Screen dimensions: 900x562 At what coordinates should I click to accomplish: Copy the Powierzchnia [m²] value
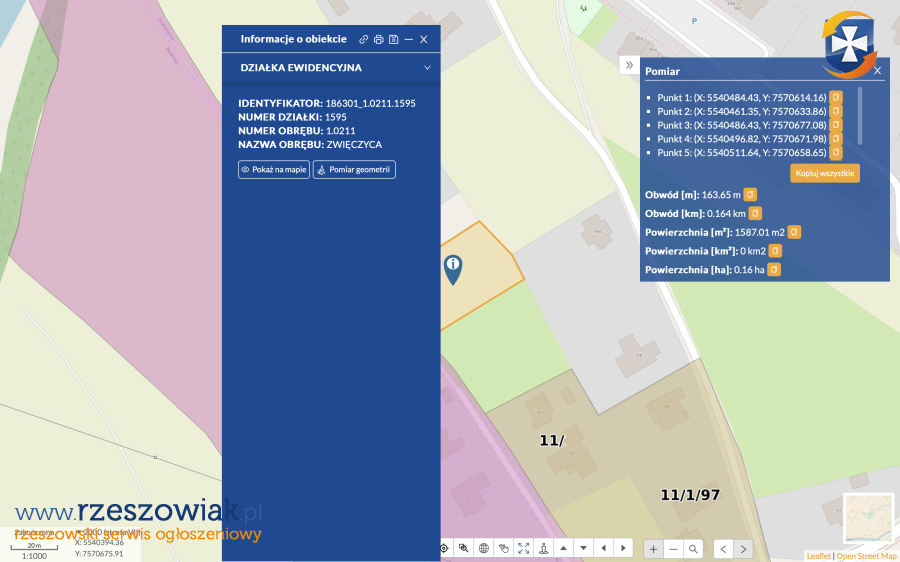[x=792, y=232]
